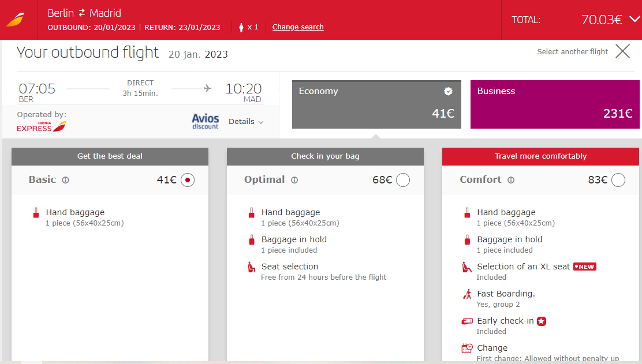Open the Basic fare info icon
642x364 pixels.
tap(65, 180)
